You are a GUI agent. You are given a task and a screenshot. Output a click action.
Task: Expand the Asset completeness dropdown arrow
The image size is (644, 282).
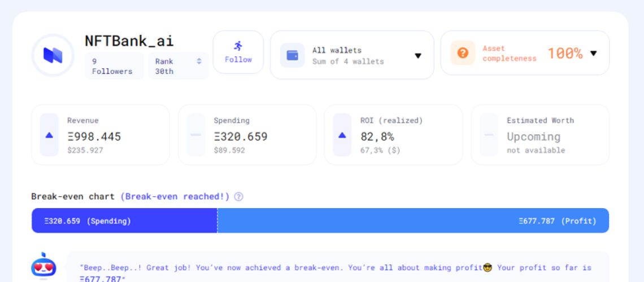tap(594, 53)
